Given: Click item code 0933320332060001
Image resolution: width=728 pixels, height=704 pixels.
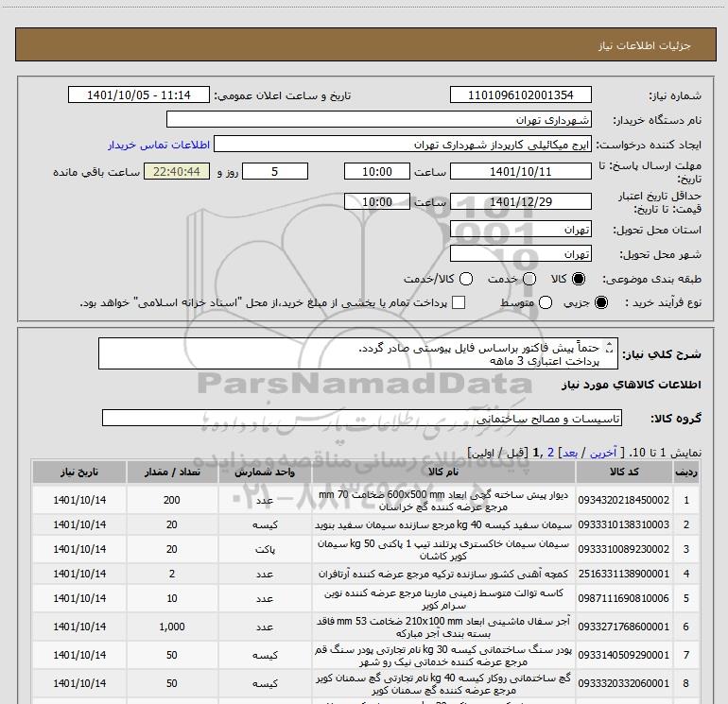Looking at the screenshot, I should pyautogui.click(x=624, y=683).
